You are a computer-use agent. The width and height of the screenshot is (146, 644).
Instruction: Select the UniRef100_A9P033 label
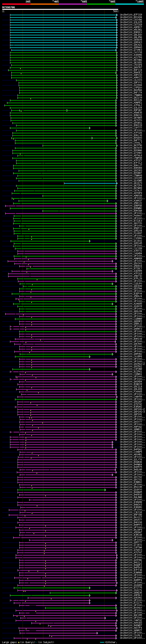point(131,75)
